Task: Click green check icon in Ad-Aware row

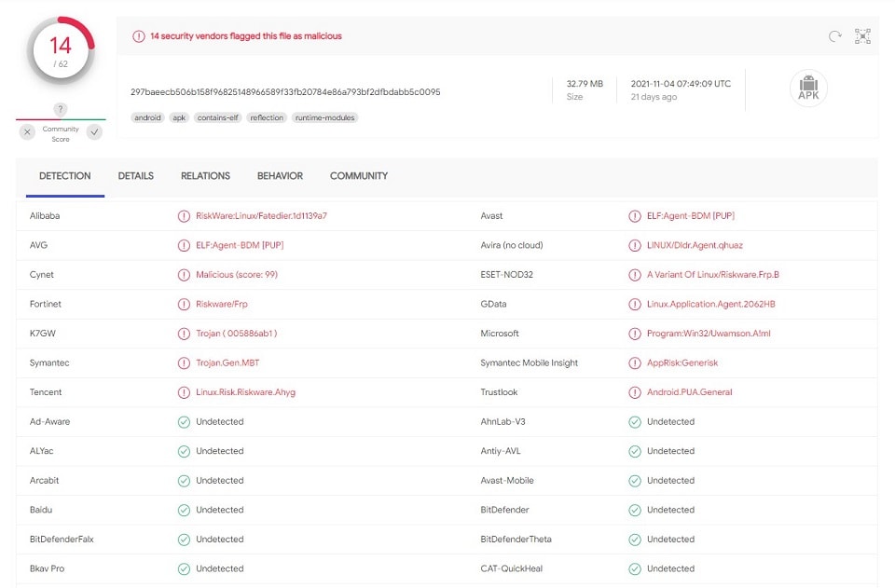Action: click(x=184, y=422)
